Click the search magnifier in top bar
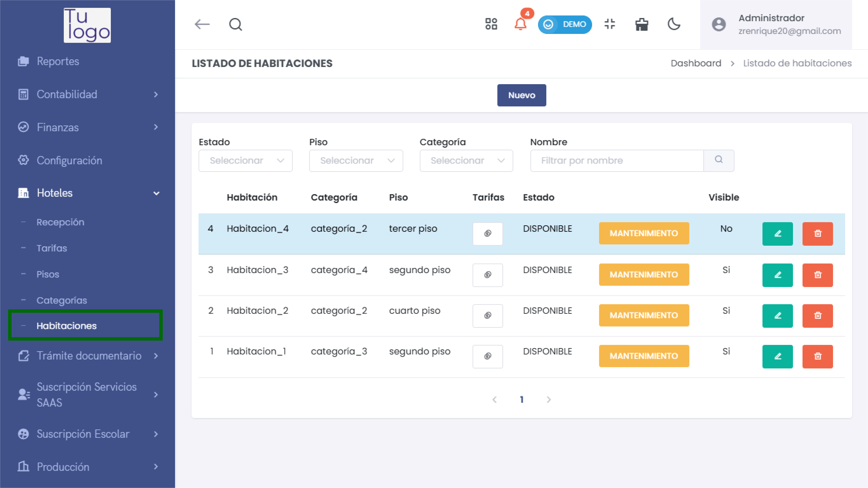The height and width of the screenshot is (488, 868). [x=235, y=24]
